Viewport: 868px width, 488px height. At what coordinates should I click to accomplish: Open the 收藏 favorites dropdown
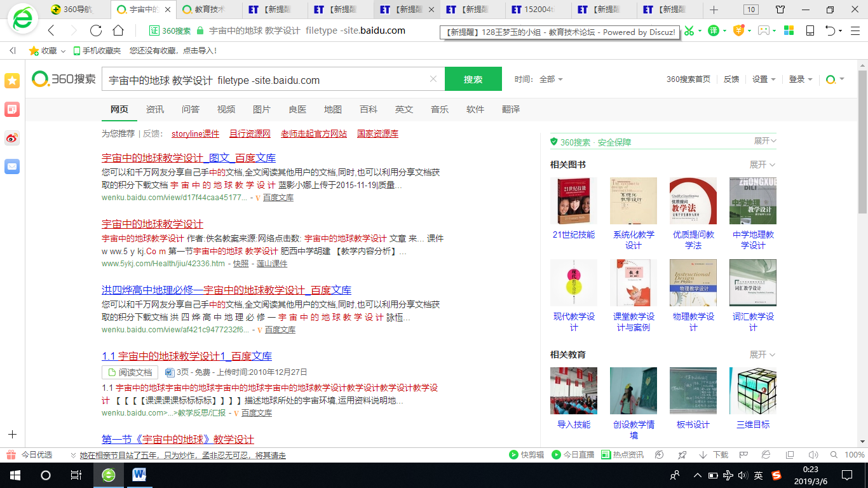(48, 51)
